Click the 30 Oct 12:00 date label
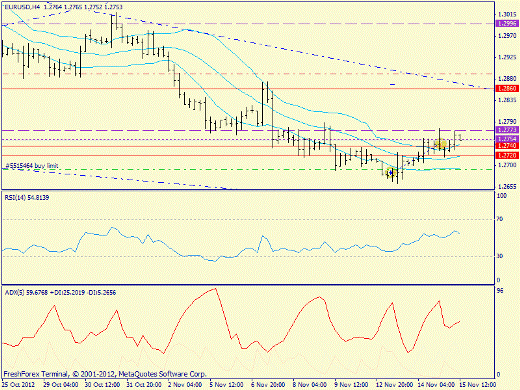Image resolution: width=520 pixels, height=390 pixels. pyautogui.click(x=102, y=384)
